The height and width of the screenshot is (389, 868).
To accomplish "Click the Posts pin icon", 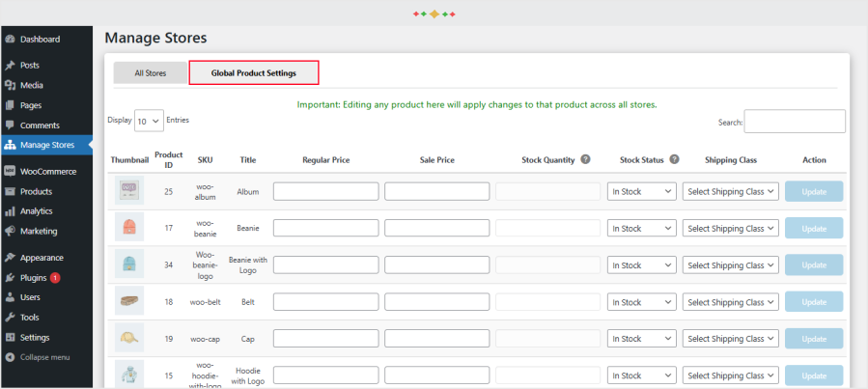I will pos(10,66).
